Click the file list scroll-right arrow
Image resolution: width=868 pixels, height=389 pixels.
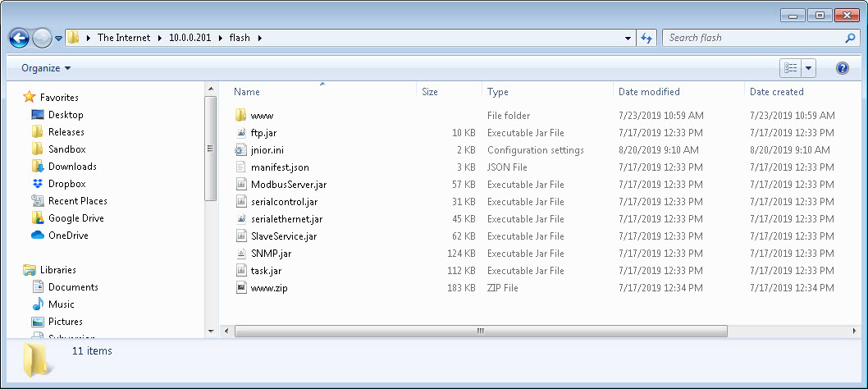855,331
